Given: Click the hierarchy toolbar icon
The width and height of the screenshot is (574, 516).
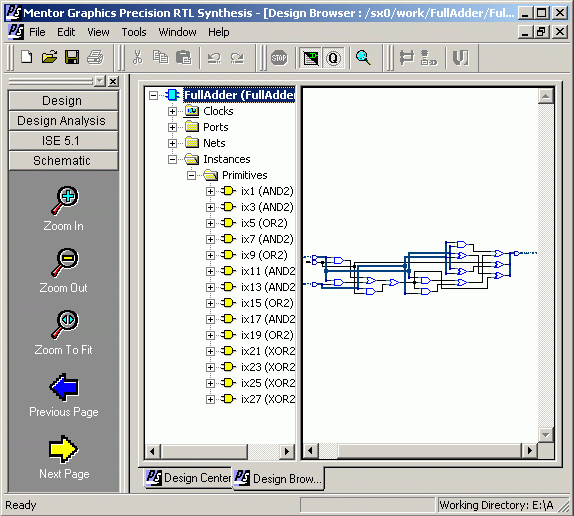Looking at the screenshot, I should (x=429, y=58).
